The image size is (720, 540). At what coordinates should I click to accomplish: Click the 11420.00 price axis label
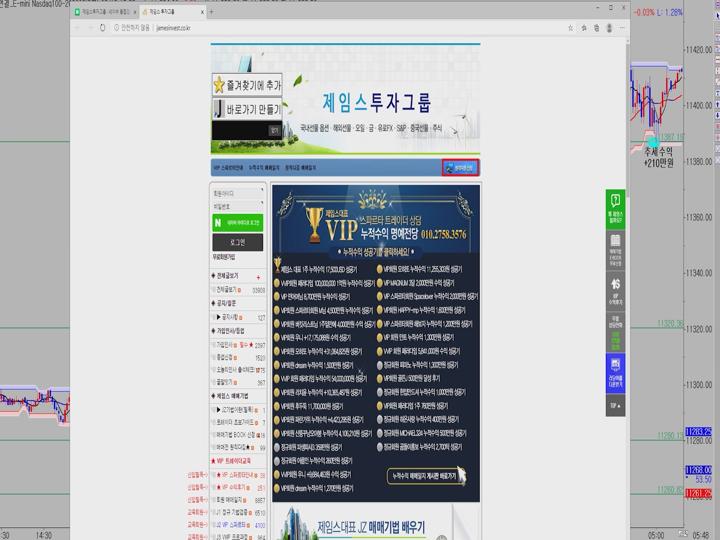pyautogui.click(x=699, y=50)
